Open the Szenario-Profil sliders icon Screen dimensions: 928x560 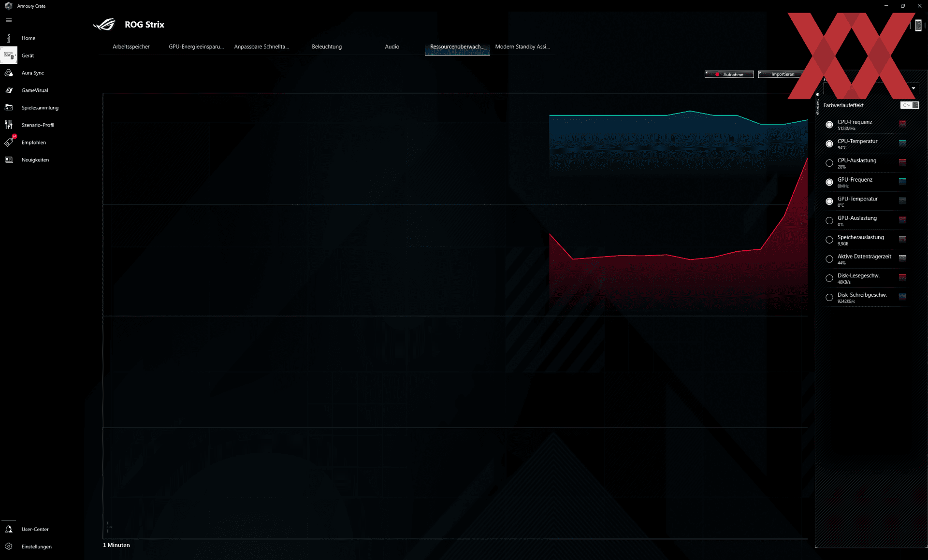pyautogui.click(x=9, y=125)
